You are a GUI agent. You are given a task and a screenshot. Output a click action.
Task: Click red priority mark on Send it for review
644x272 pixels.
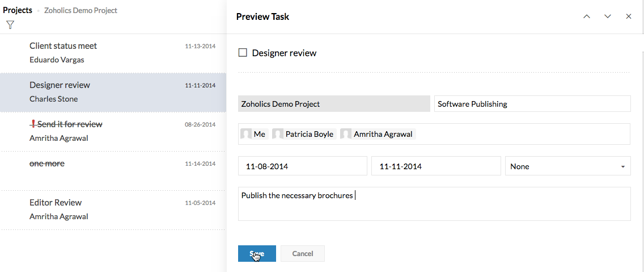(33, 124)
